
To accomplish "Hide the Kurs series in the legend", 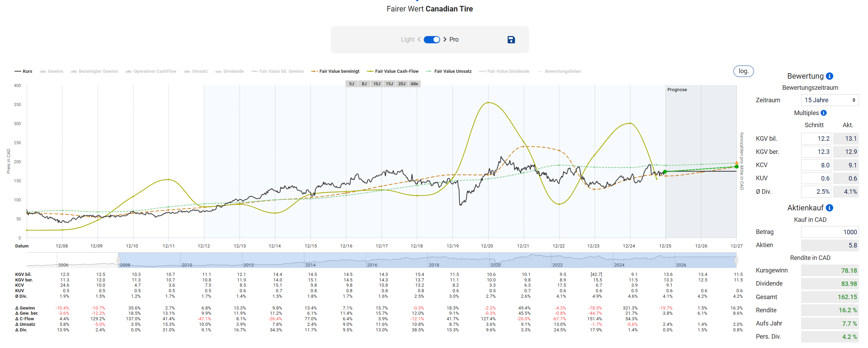I will [x=24, y=71].
